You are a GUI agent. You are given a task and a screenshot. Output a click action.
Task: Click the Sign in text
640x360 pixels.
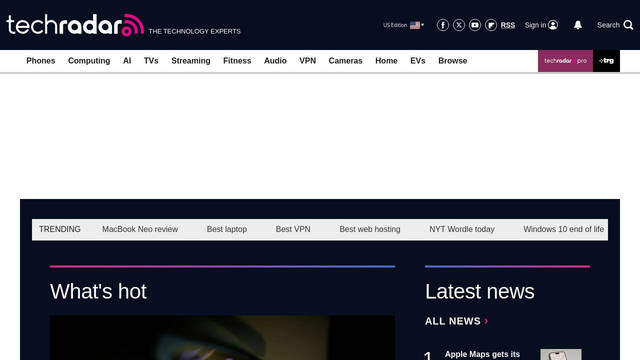click(535, 25)
